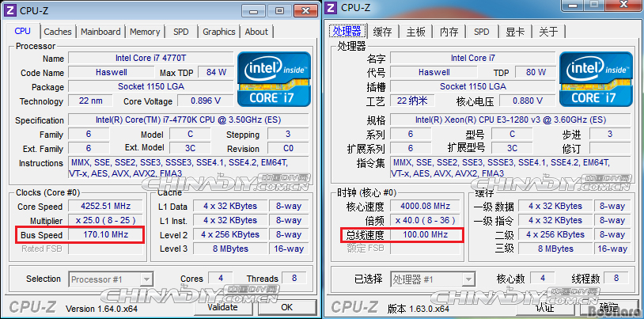Select the CPU tab in left window
Screen dimensions: 644x319
23,31
